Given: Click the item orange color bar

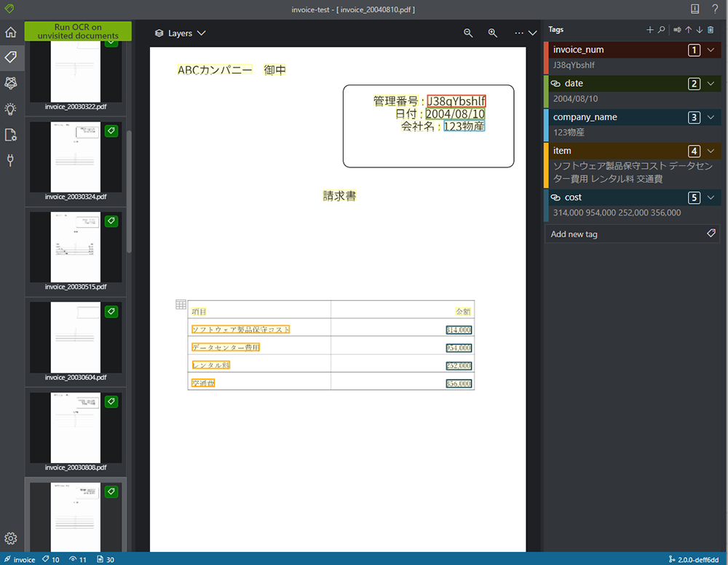Looking at the screenshot, I should click(x=547, y=165).
